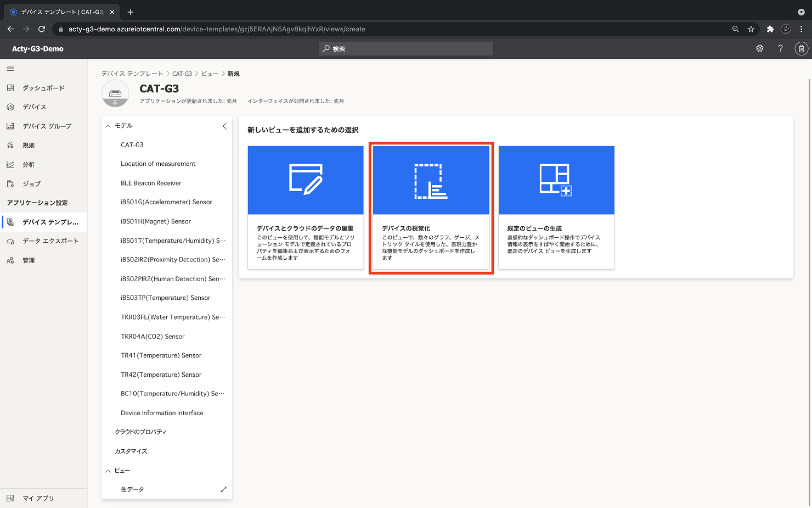The width and height of the screenshot is (812, 508).
Task: Open ダッシュボード from the sidebar
Action: click(43, 88)
